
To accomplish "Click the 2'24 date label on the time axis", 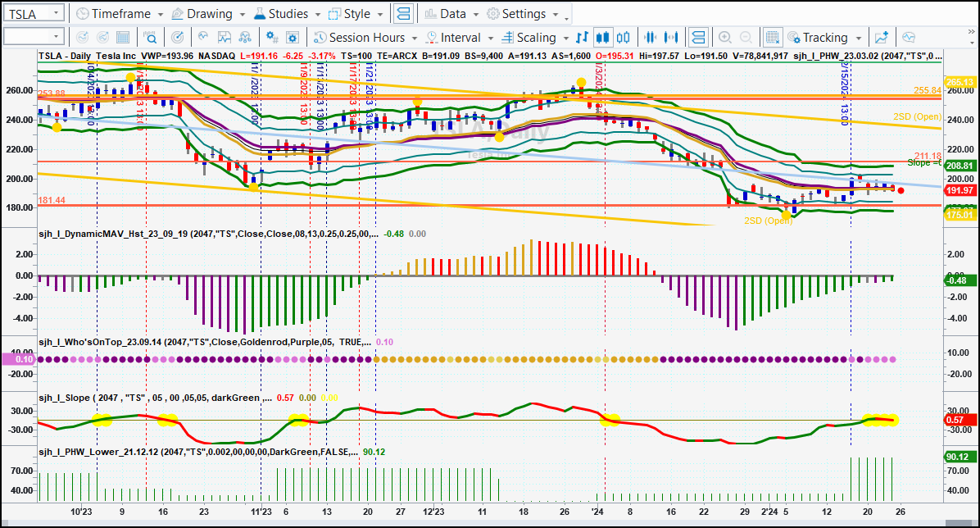I will click(769, 512).
